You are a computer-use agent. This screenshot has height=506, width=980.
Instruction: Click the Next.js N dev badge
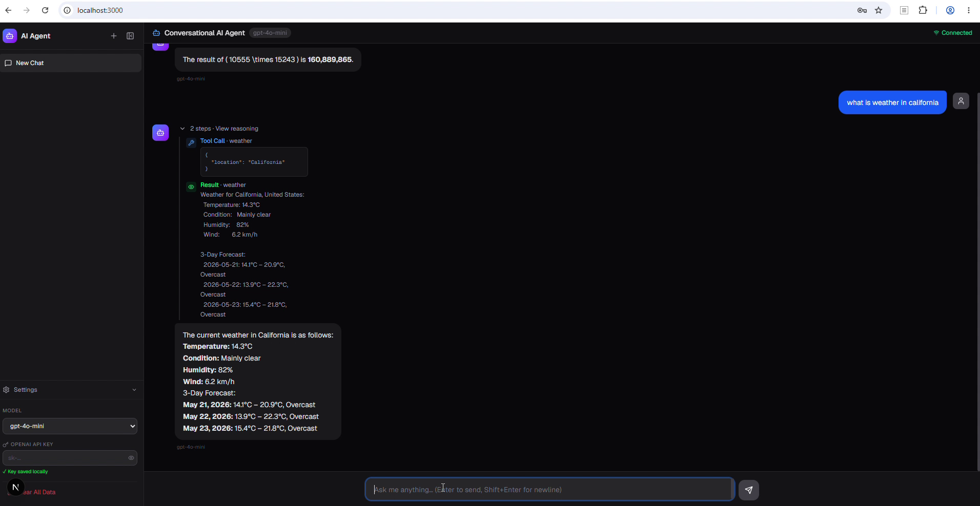click(15, 488)
